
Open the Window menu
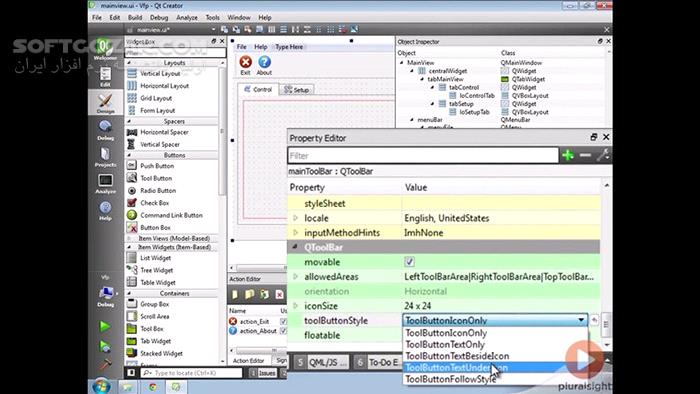239,18
